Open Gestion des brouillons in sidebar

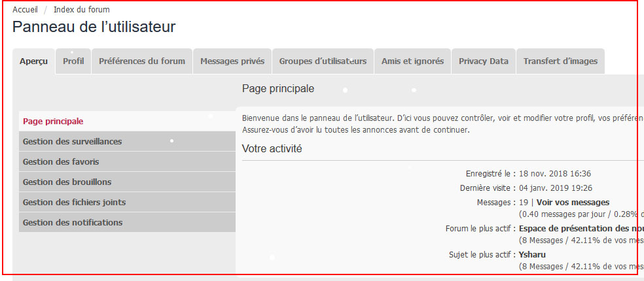pos(67,182)
